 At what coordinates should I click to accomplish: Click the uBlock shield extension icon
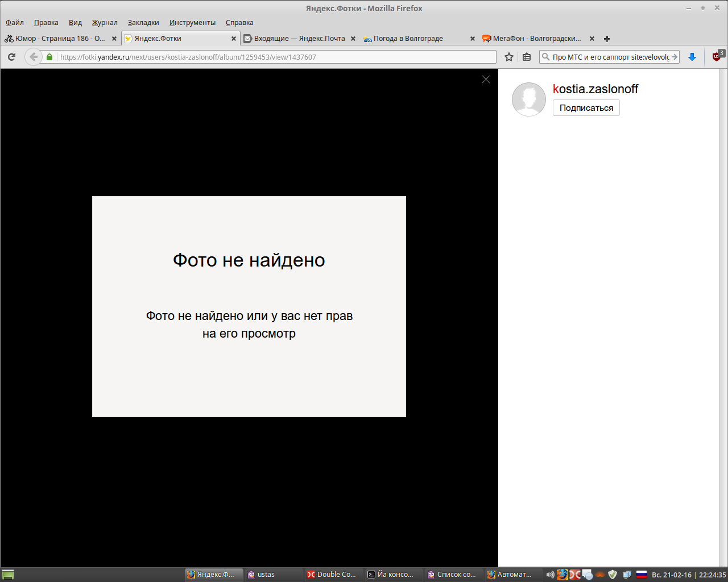[718, 56]
